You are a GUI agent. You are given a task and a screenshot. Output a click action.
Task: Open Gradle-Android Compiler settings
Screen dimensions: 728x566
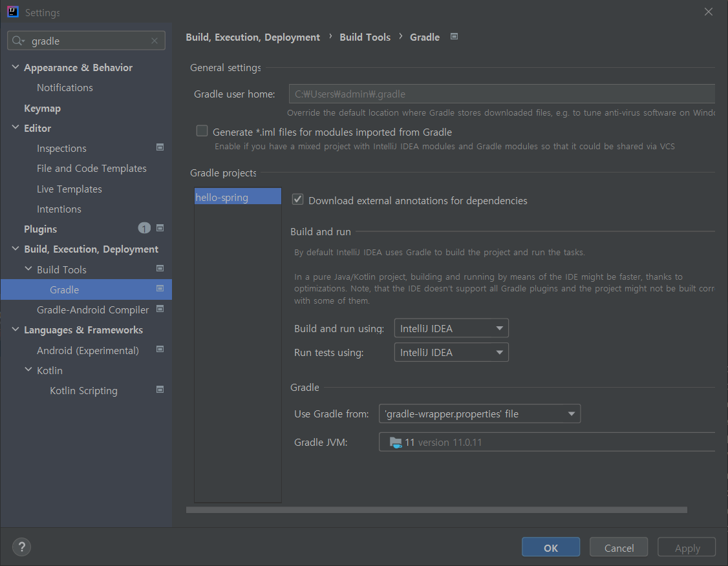tap(93, 310)
